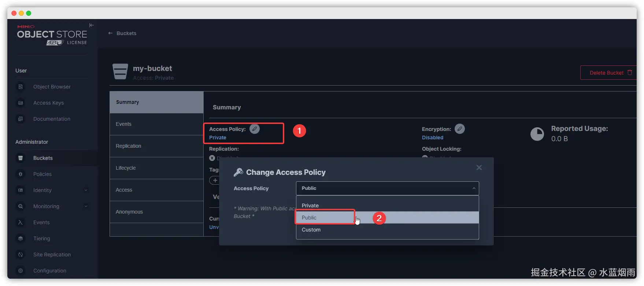Click the Site Replication sidebar icon
Screen dimensions: 644x286
21,255
